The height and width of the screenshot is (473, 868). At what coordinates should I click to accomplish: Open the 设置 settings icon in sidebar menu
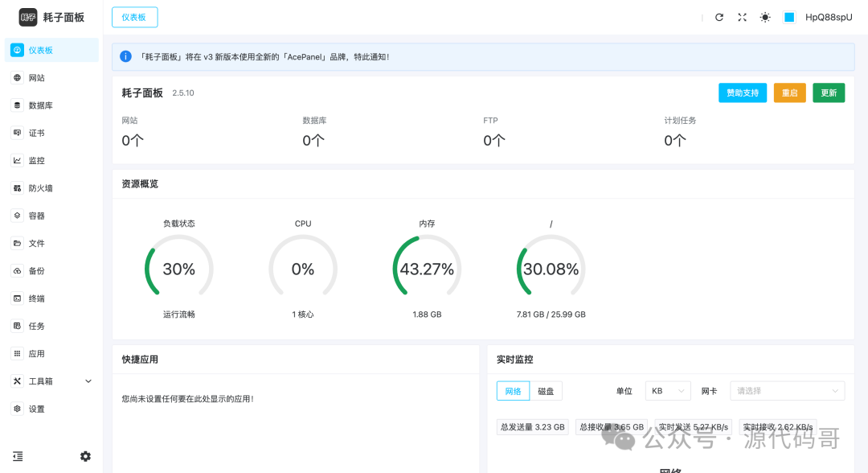[17, 409]
